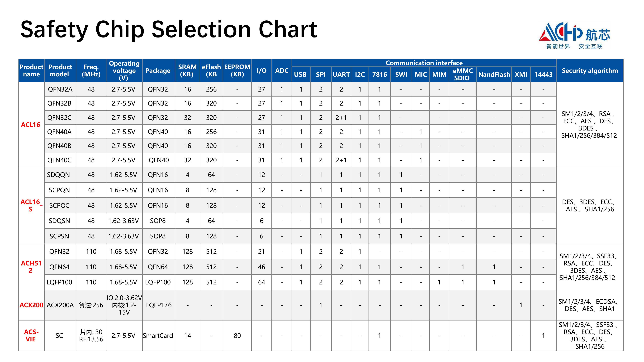Click the QFN32A product model cell
The width and height of the screenshot is (644, 362).
(x=60, y=89)
